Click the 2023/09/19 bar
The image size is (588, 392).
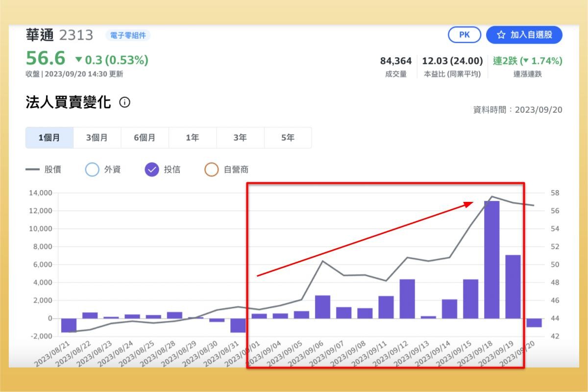(513, 287)
